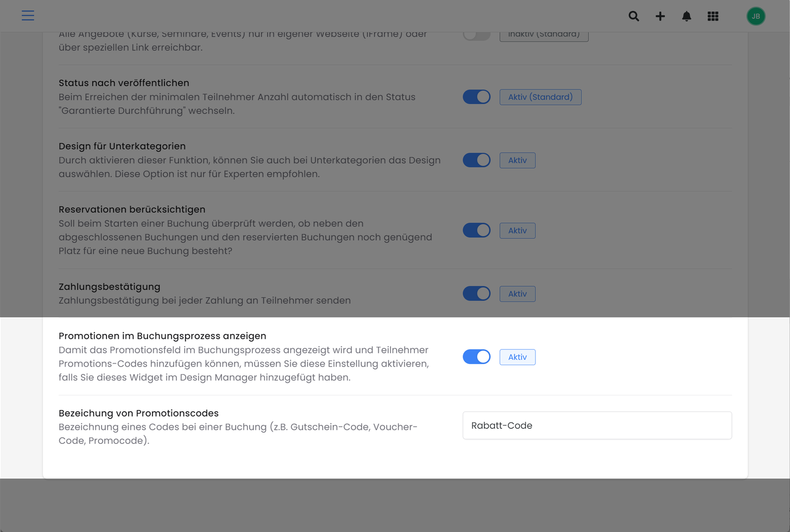Click Aktiv badge beside Zahlungsbestätigung
The height and width of the screenshot is (532, 790).
(x=518, y=293)
